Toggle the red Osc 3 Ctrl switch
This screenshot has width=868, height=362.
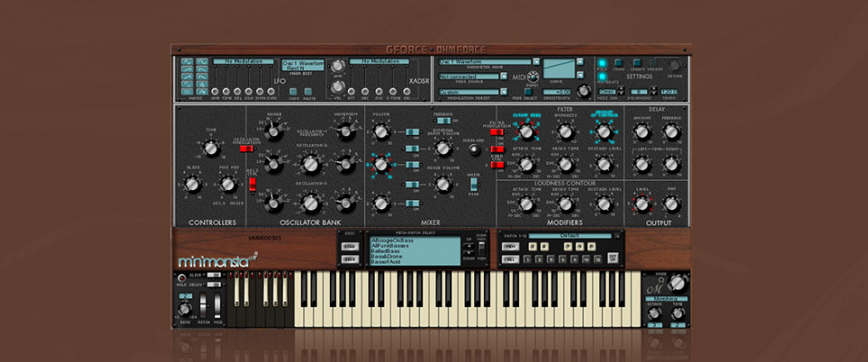point(253,184)
